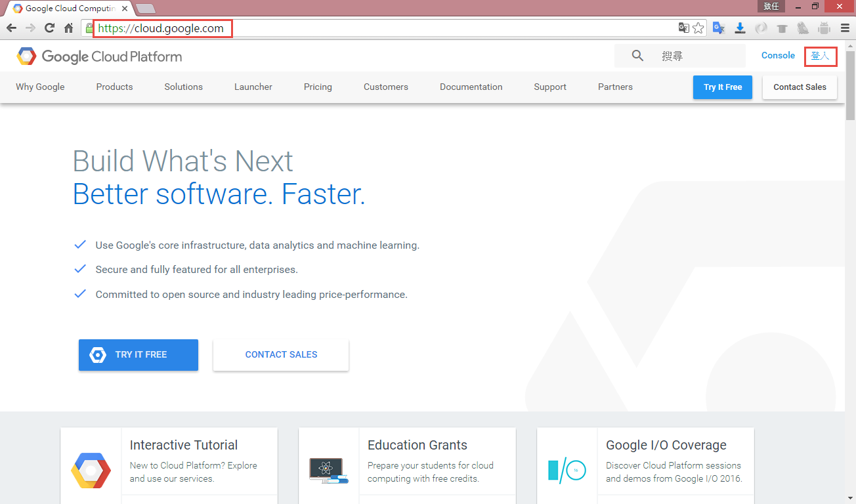The height and width of the screenshot is (504, 856).
Task: Click the Interactive Tutorial cloud logo thumbnail
Action: (x=91, y=470)
